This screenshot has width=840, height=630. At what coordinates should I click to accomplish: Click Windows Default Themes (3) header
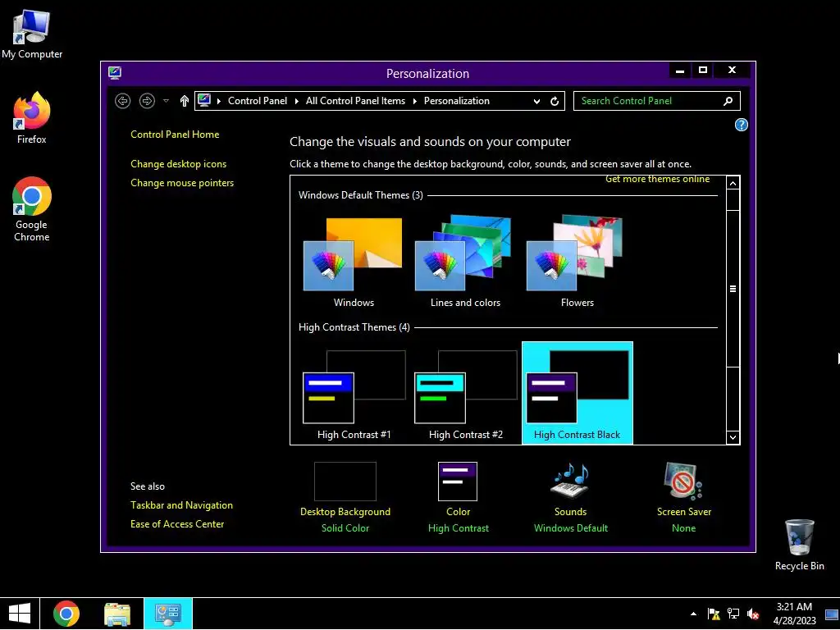coord(361,195)
